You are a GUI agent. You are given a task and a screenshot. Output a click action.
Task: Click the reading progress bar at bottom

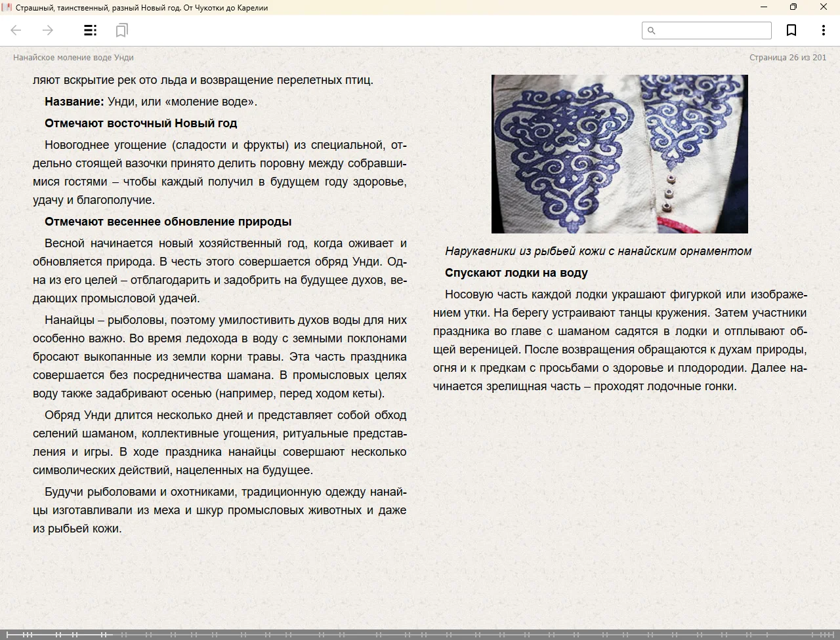tap(420, 634)
